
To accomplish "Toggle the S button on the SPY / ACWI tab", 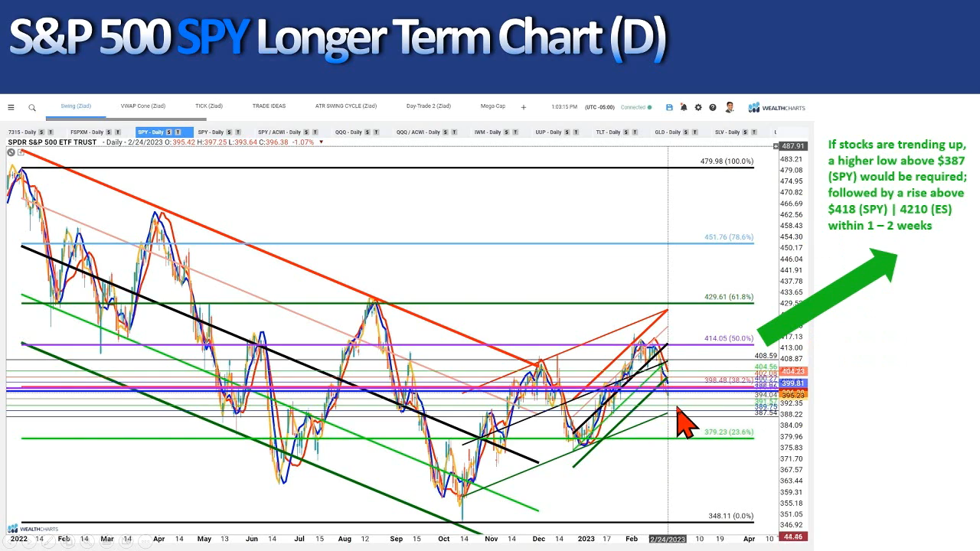I will coord(307,132).
